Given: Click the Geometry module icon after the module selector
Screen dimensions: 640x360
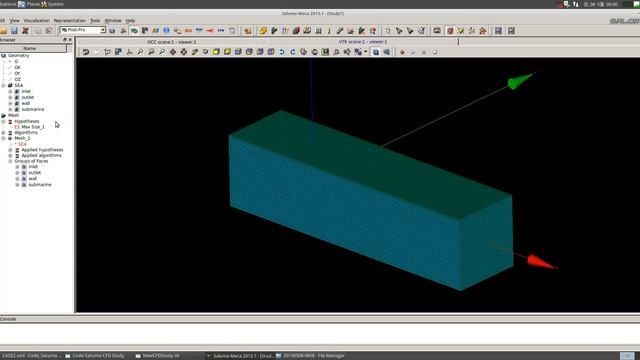Looking at the screenshot, I should [x=112, y=31].
